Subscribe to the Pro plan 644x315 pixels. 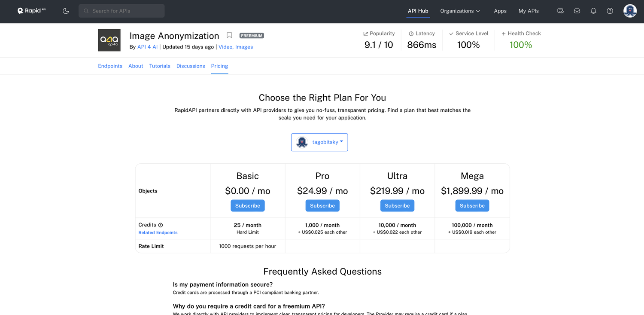click(322, 206)
